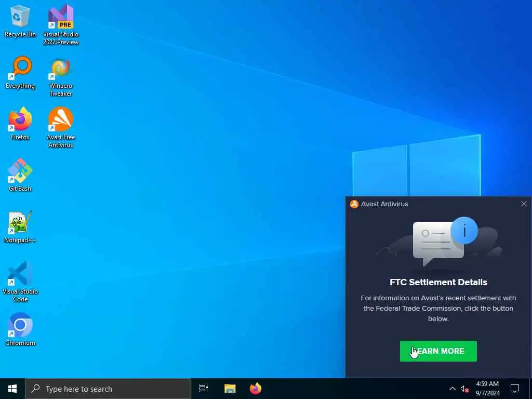
Task: Click the info message illustration in popup
Action: tap(438, 245)
